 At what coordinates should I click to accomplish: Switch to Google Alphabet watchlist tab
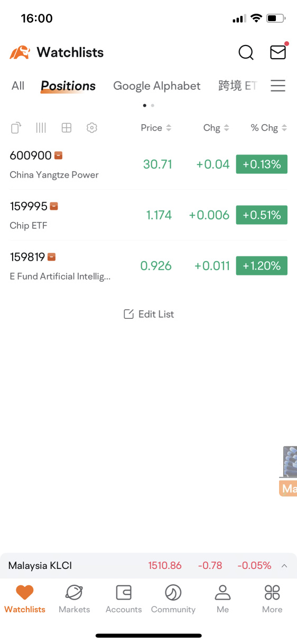157,86
